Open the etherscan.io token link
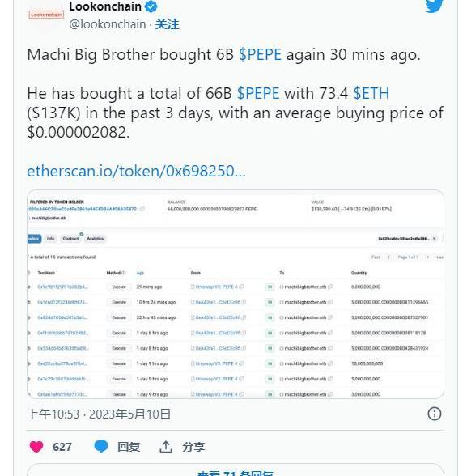467x476 pixels. click(x=136, y=171)
